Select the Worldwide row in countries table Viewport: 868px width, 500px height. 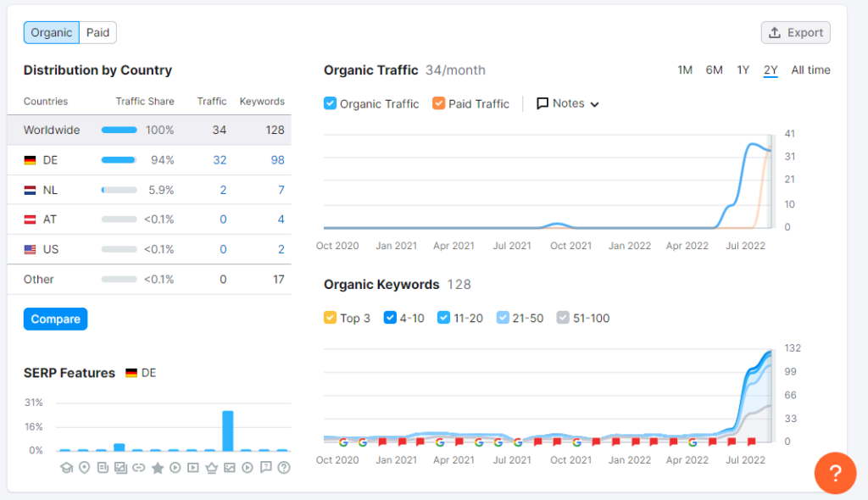(x=149, y=131)
